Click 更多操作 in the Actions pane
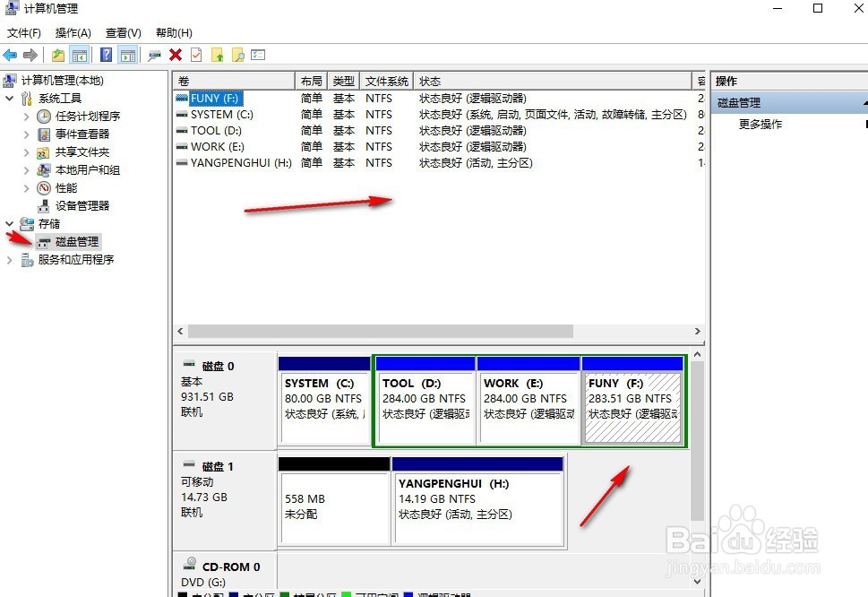Viewport: 868px width, 597px height. pos(761,124)
